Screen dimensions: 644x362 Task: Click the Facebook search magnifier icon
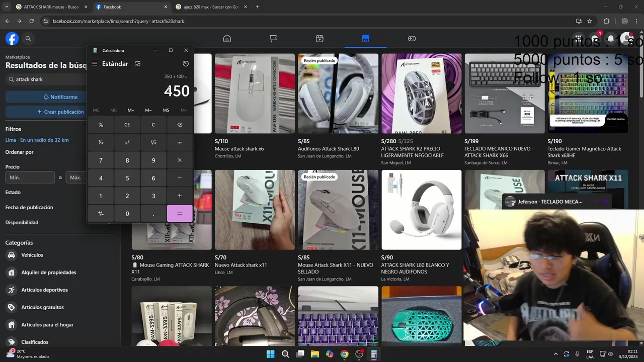[28, 39]
